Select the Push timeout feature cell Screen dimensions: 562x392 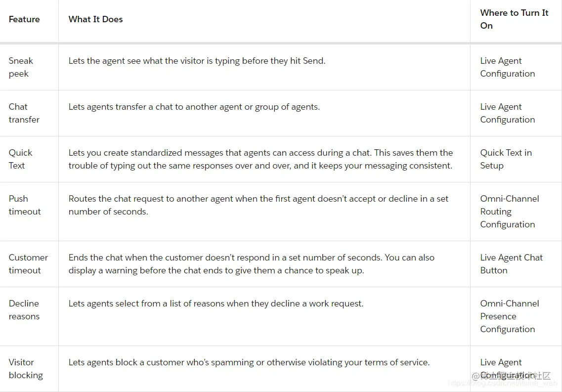click(x=25, y=205)
